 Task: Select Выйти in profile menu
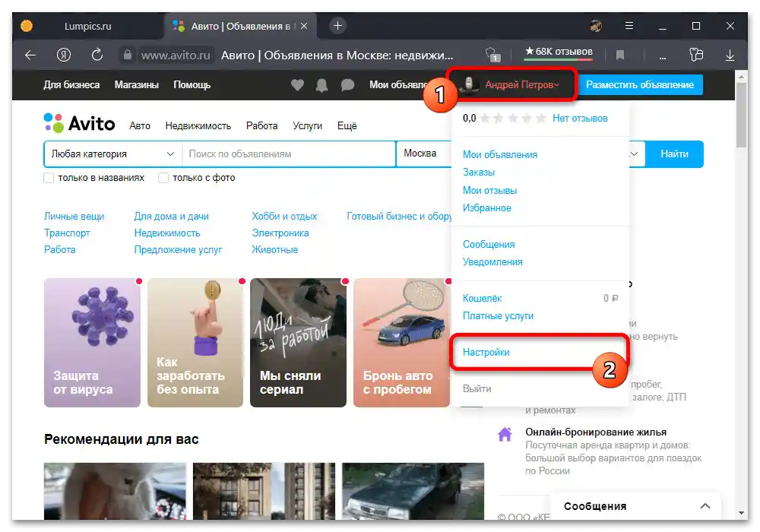click(477, 389)
